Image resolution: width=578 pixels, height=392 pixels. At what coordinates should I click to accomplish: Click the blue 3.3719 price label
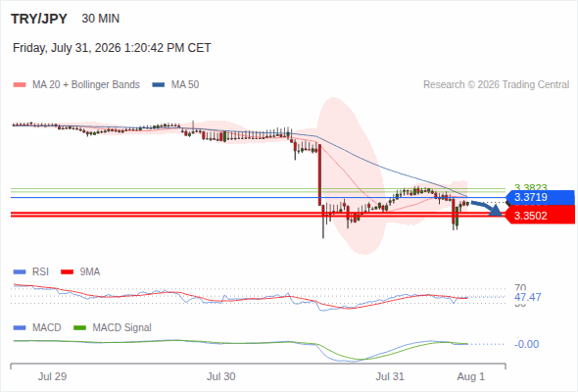(541, 197)
